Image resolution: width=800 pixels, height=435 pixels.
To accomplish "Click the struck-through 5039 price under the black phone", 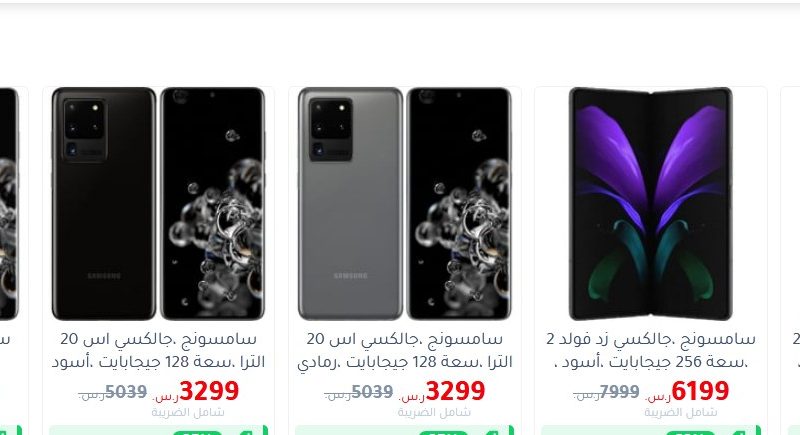I will click(x=126, y=392).
